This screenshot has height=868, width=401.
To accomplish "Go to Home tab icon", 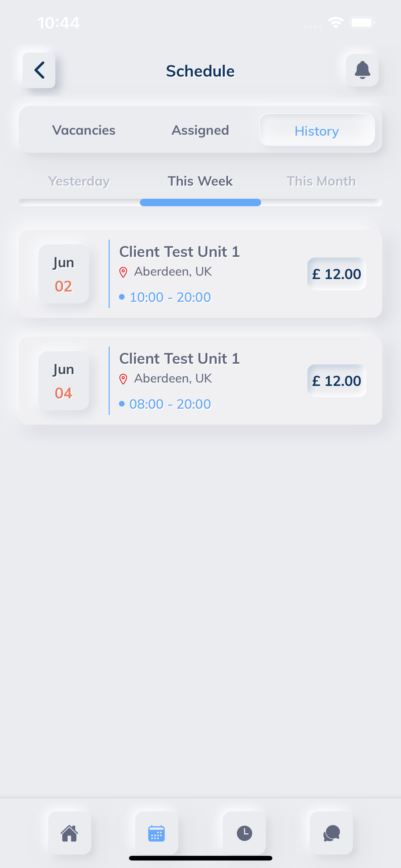I will [x=70, y=833].
